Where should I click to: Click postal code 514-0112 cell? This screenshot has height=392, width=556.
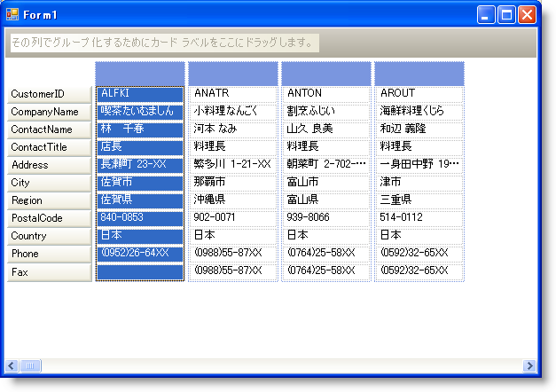tap(419, 218)
